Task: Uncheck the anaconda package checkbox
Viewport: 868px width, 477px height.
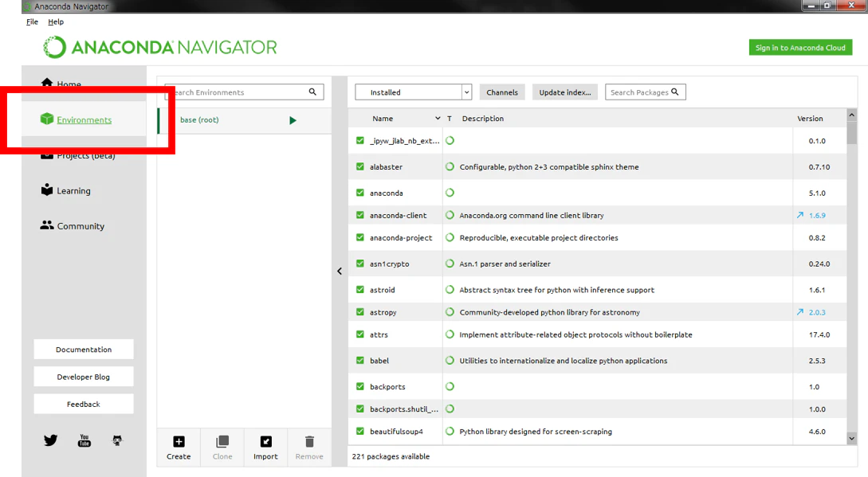Action: 360,193
